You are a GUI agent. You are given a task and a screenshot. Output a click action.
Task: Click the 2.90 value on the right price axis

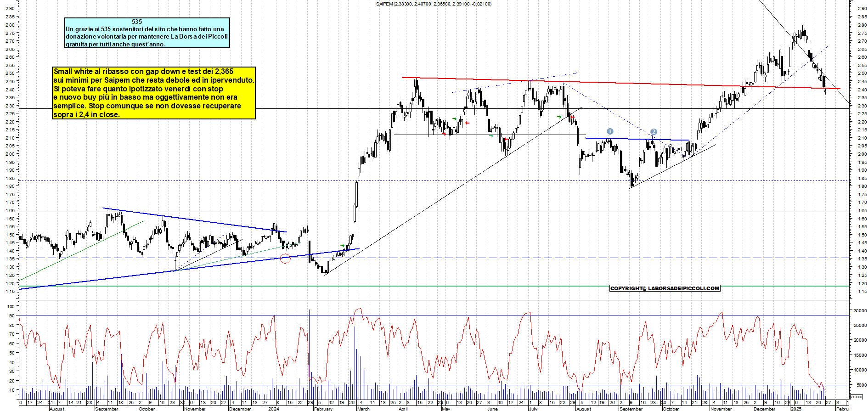coord(862,8)
